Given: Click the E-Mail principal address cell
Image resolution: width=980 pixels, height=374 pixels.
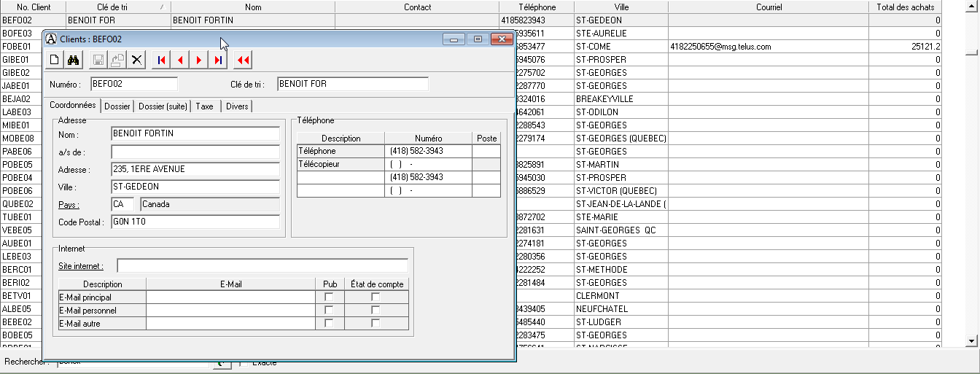Looking at the screenshot, I should 230,297.
